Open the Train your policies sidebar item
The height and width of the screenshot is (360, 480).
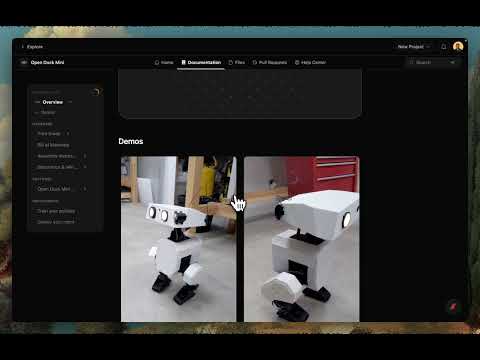point(56,211)
